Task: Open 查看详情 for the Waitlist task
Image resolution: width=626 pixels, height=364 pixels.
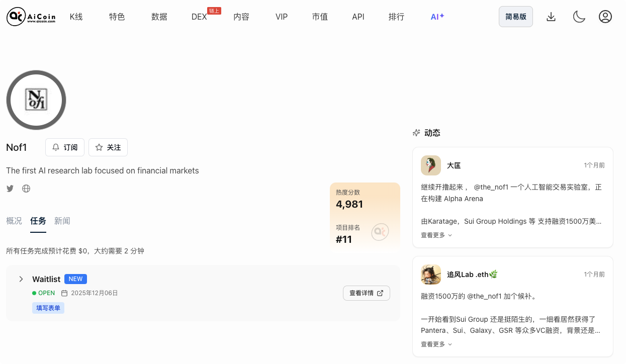Action: click(x=367, y=293)
